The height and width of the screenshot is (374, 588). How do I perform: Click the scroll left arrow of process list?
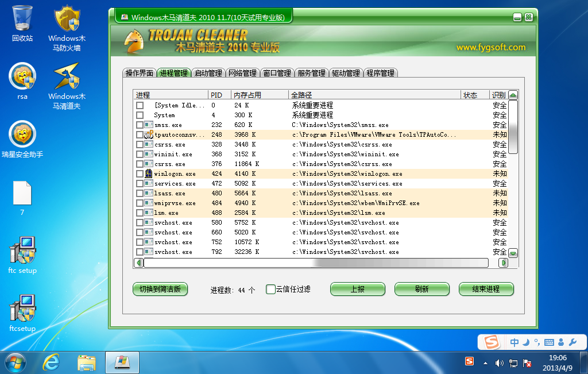pos(139,263)
